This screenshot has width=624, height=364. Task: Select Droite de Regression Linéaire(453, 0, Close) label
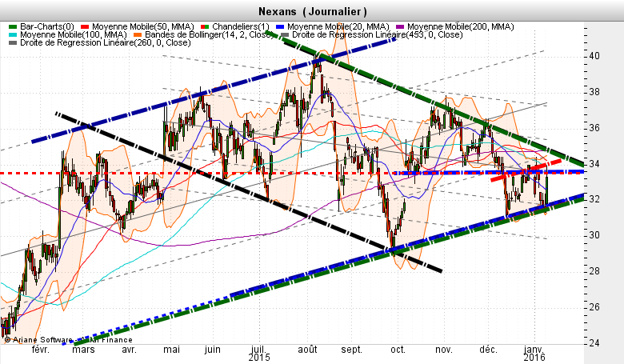(x=378, y=34)
